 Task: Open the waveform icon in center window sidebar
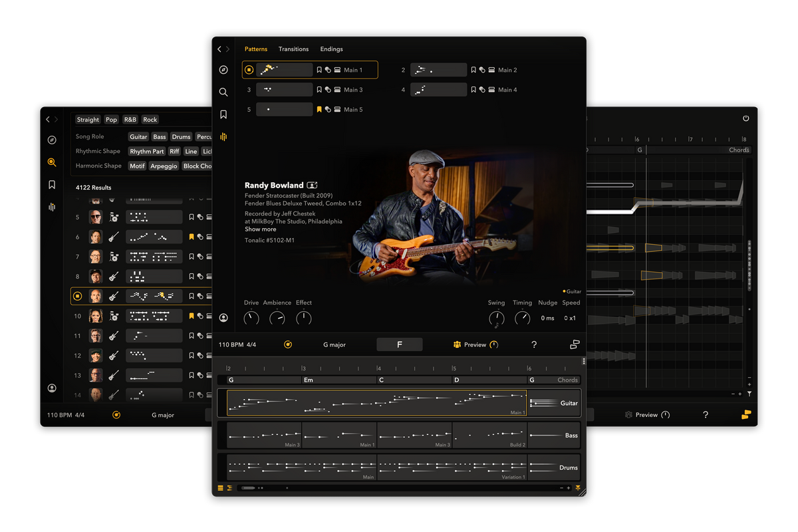click(223, 136)
